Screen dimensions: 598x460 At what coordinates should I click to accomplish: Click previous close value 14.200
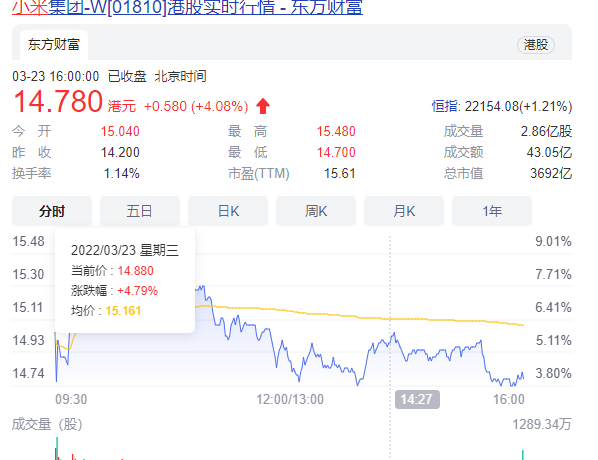(x=120, y=153)
